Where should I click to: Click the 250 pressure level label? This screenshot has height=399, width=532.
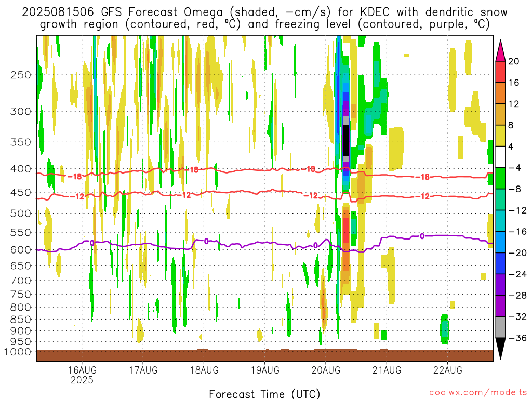pos(21,75)
